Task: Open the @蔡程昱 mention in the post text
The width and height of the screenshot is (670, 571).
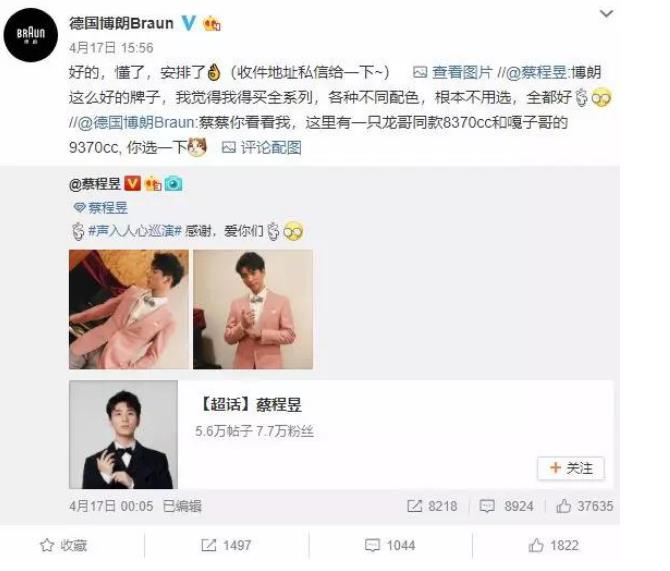Action: pos(537,73)
